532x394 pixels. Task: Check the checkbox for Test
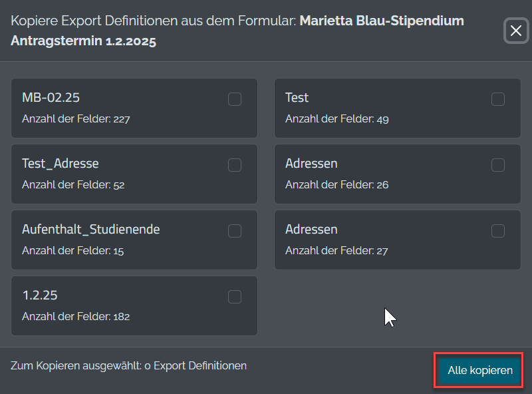(498, 98)
